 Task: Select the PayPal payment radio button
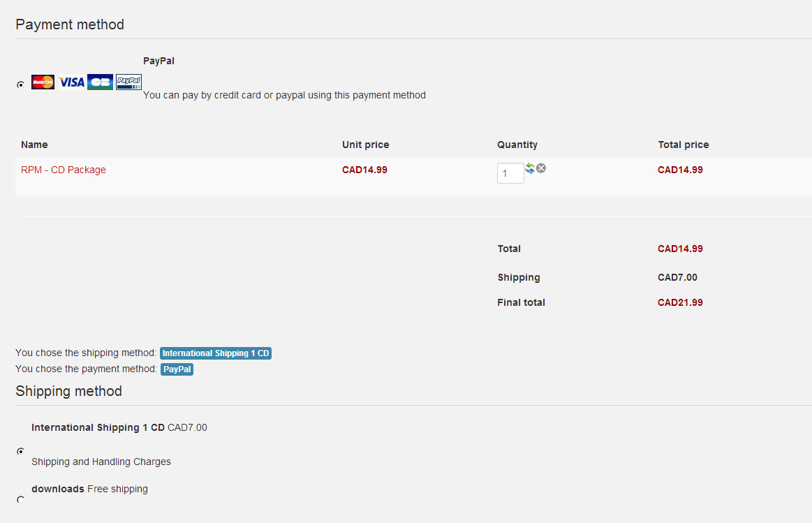point(20,84)
